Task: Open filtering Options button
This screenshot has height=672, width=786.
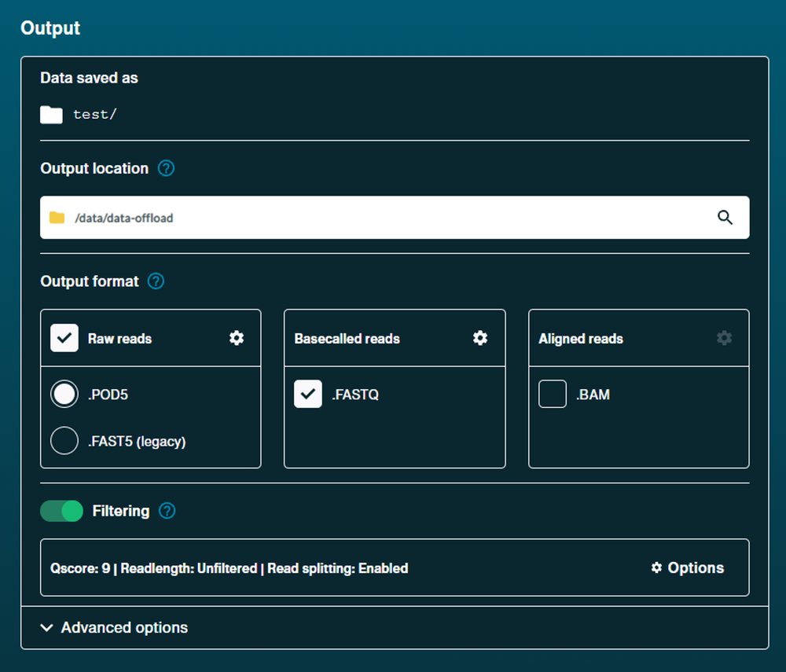Action: tap(687, 567)
